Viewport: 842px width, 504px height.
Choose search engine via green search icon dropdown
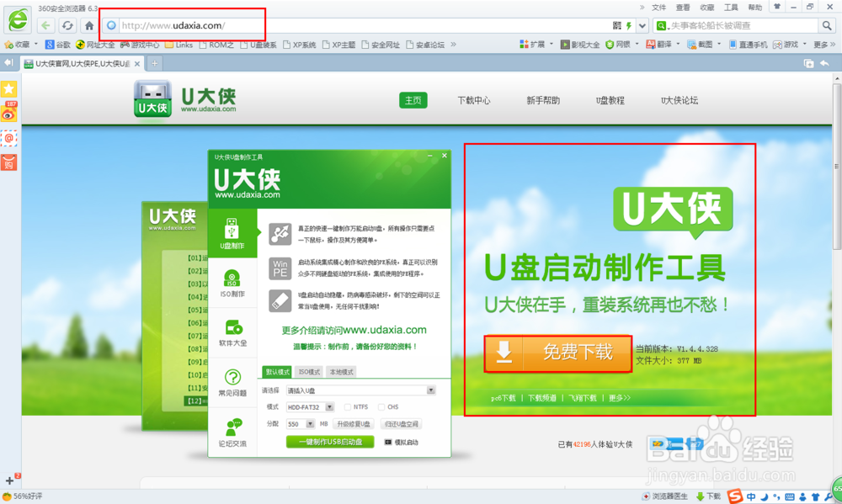(x=663, y=25)
